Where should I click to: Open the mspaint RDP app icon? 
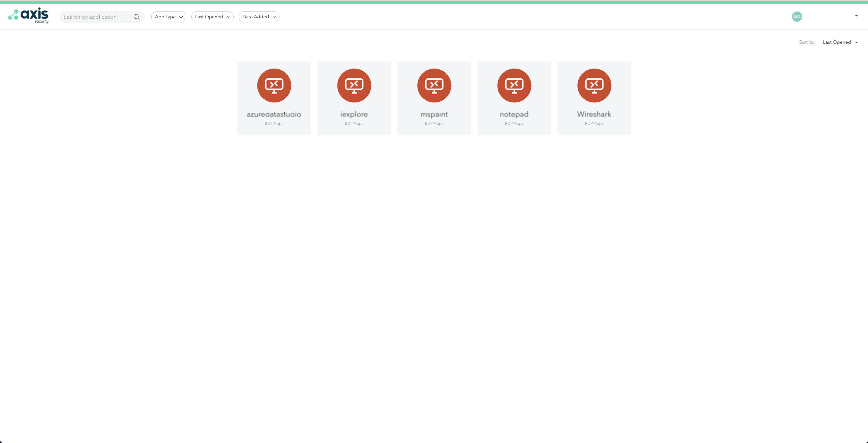(x=434, y=85)
